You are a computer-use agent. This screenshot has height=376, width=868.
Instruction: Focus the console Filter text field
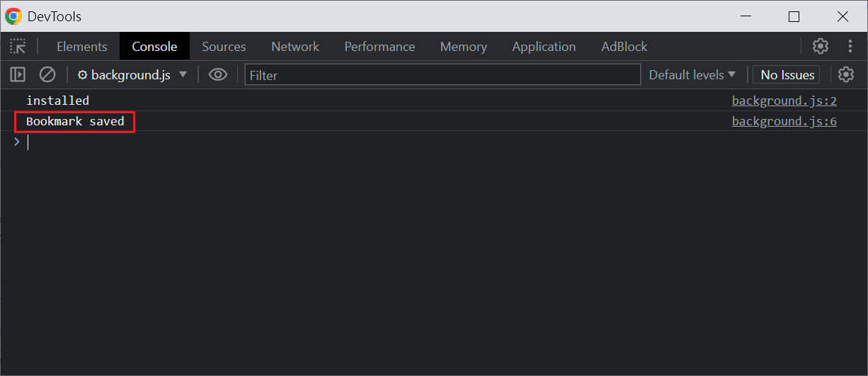[x=442, y=75]
